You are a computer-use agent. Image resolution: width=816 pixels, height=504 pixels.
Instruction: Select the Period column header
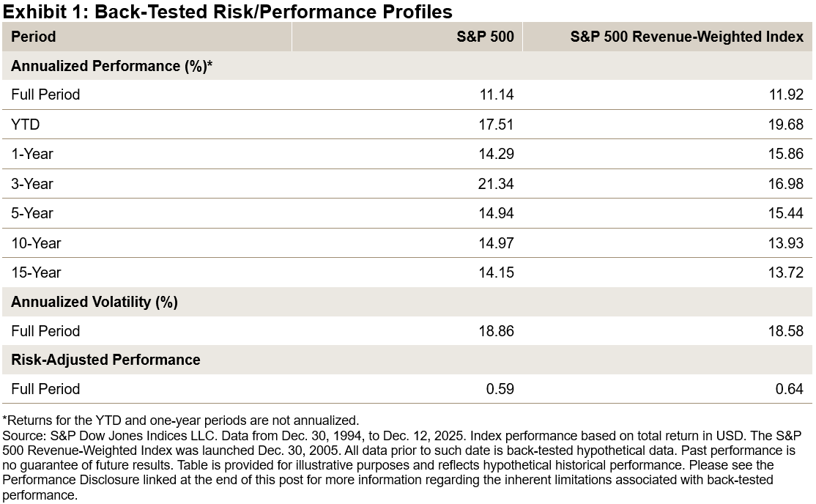34,37
